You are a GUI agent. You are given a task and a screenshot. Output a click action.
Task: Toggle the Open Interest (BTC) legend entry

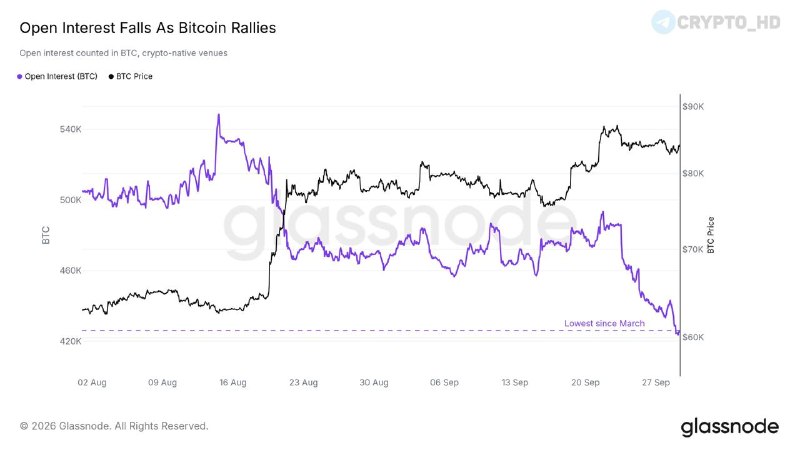click(57, 77)
